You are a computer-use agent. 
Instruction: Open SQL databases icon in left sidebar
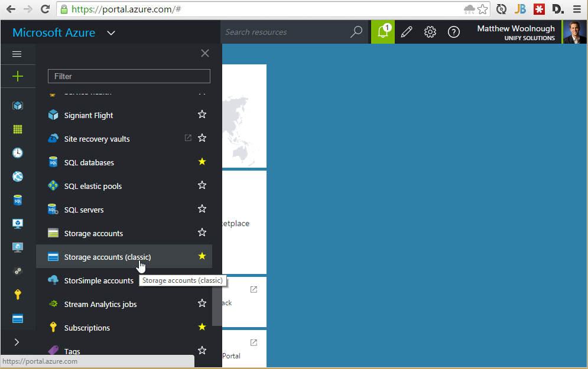click(x=18, y=200)
